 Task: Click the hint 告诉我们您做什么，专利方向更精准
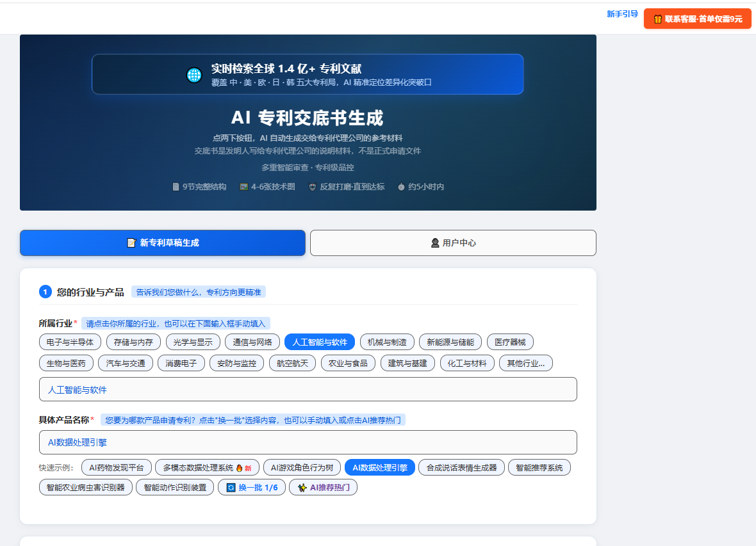click(199, 292)
